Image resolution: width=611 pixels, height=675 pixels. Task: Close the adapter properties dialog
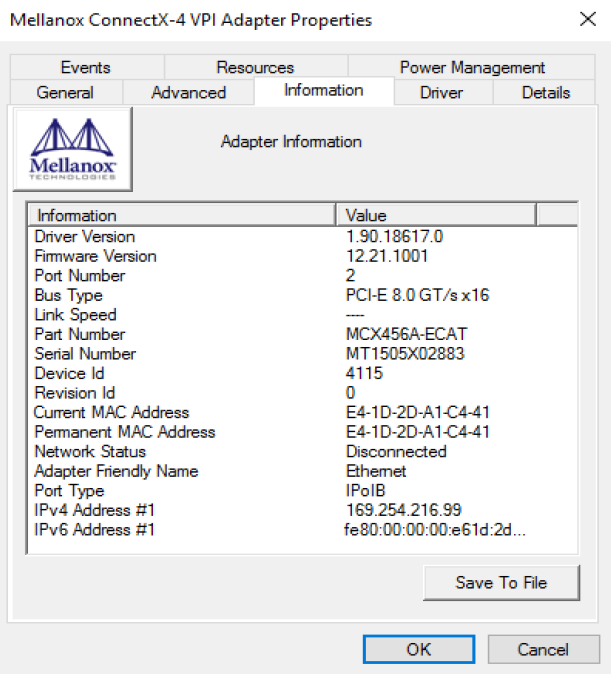tap(588, 19)
